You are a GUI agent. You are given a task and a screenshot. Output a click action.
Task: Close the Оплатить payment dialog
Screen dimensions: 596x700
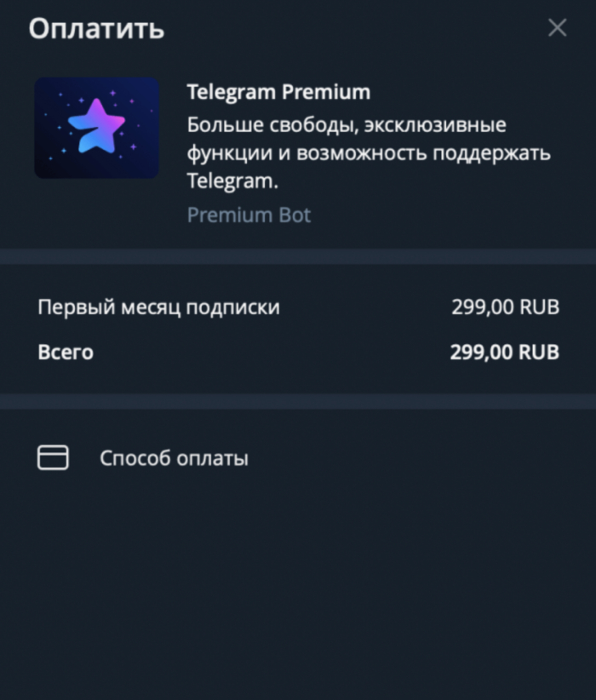coord(557,28)
